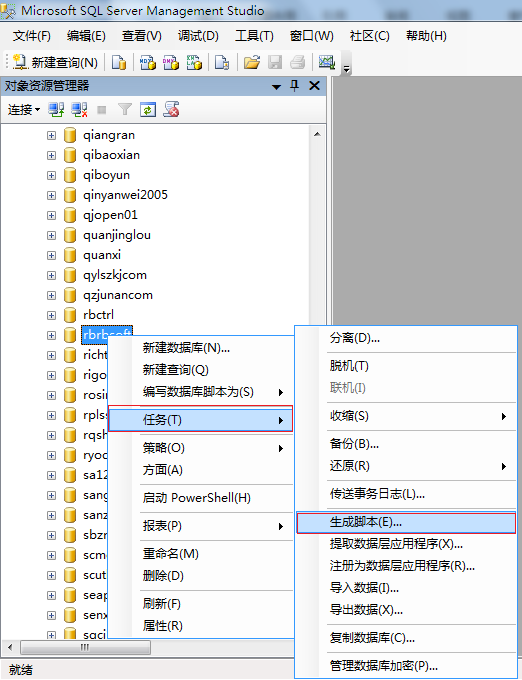Select 脱机(T) in the tasks submenu
This screenshot has height=680, width=522.
[x=406, y=366]
